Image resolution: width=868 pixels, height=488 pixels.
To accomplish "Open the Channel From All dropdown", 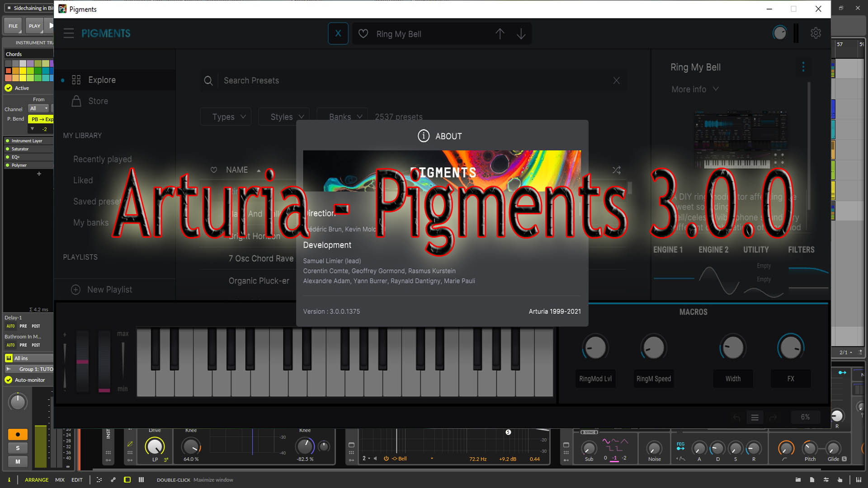I will 39,108.
